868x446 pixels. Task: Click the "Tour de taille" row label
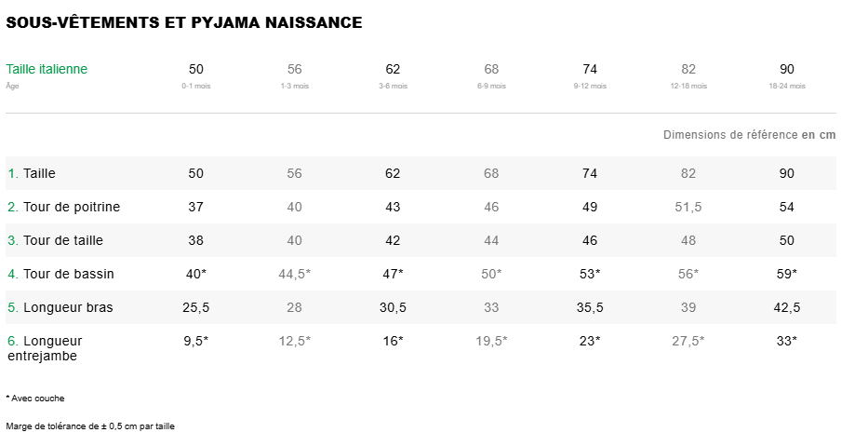pos(62,240)
